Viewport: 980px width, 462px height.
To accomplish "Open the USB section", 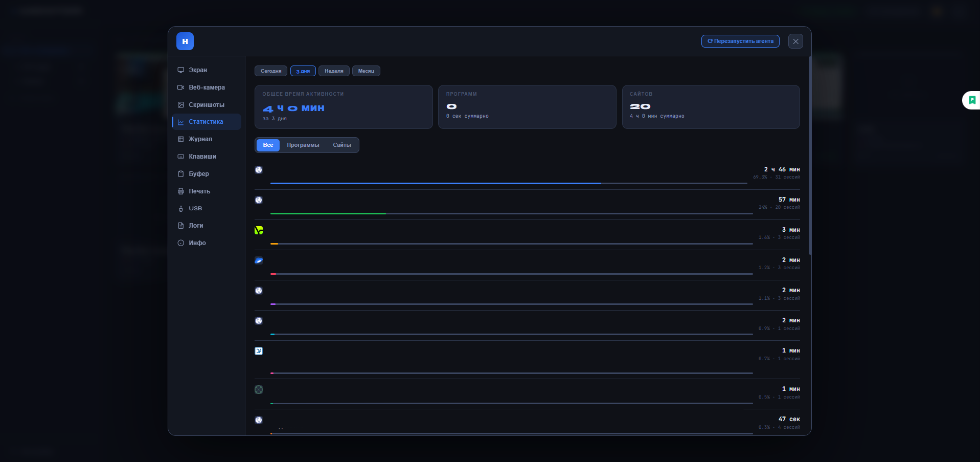I will pos(206,208).
